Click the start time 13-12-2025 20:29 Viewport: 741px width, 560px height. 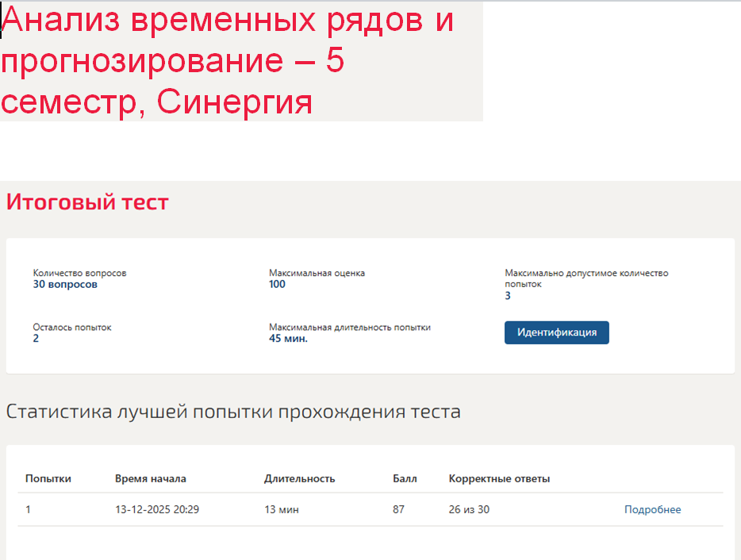[157, 509]
